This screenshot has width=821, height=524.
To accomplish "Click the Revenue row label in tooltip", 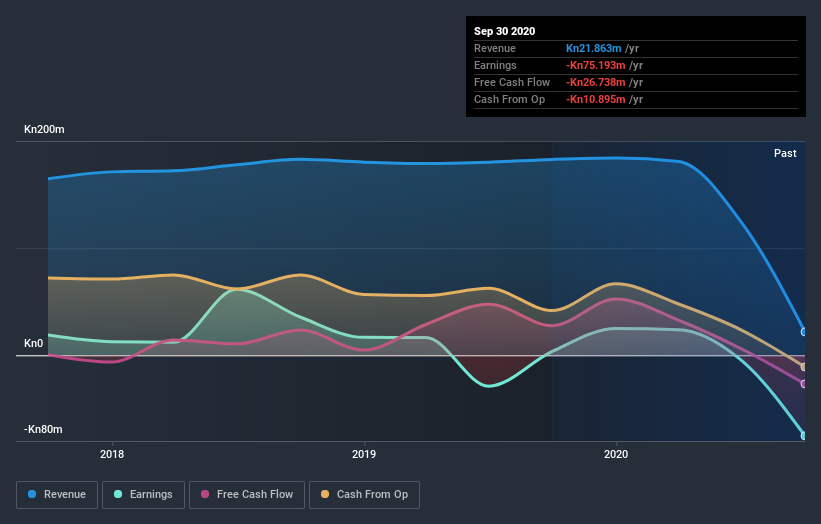I will pyautogui.click(x=495, y=48).
